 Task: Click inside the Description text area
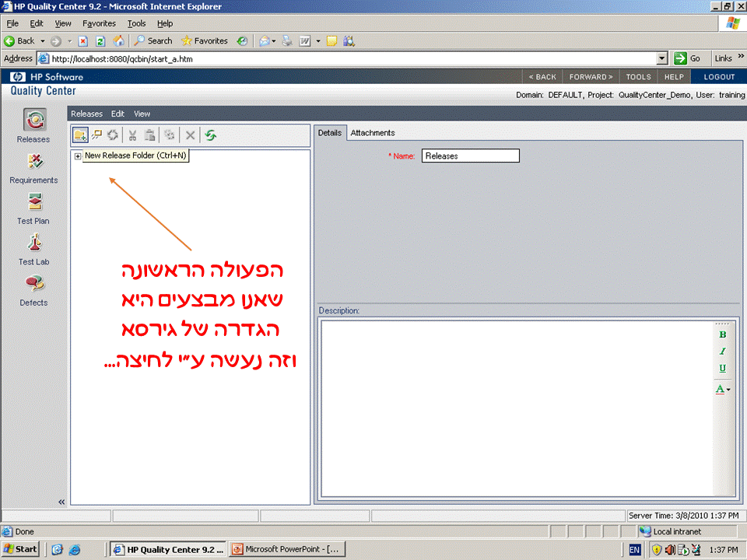tap(517, 408)
